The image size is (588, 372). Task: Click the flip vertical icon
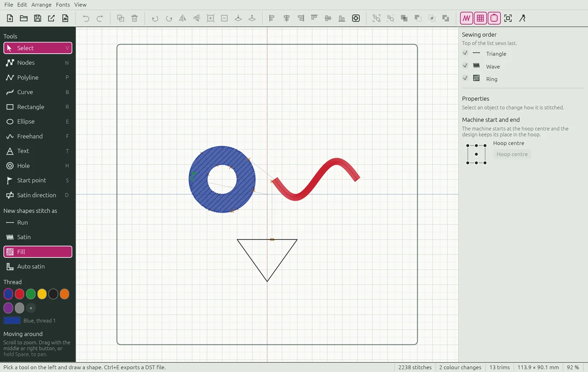pyautogui.click(x=197, y=18)
